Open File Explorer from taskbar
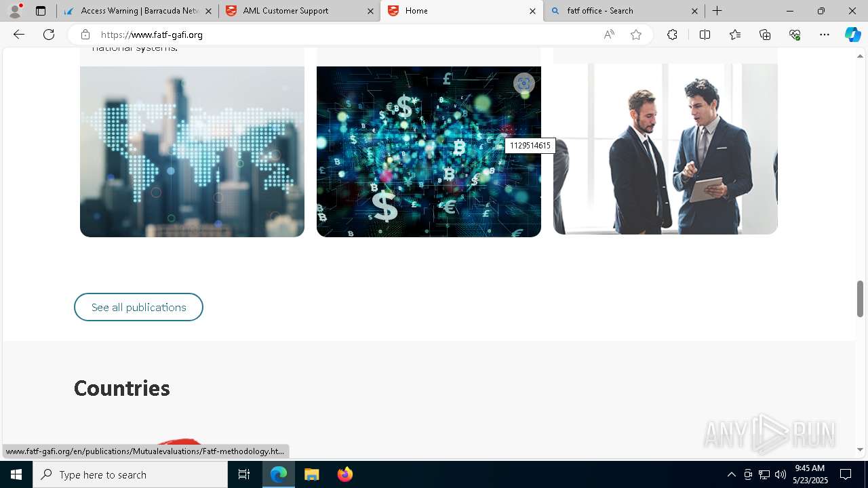868x488 pixels. [312, 474]
